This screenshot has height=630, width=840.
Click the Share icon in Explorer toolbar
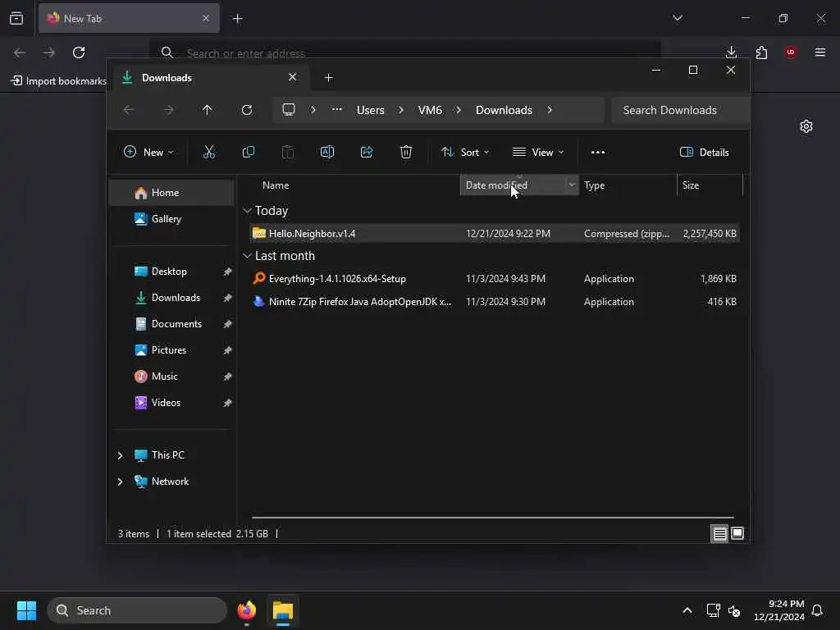click(367, 152)
